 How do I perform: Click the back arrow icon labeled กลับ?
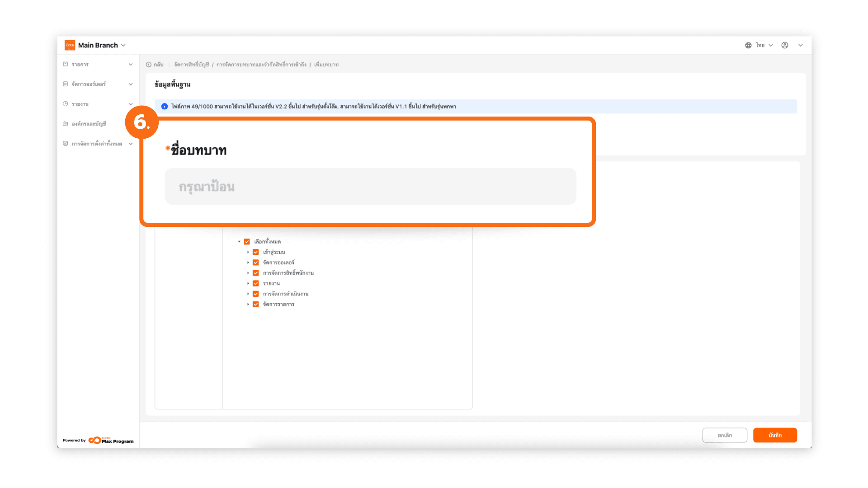[149, 65]
